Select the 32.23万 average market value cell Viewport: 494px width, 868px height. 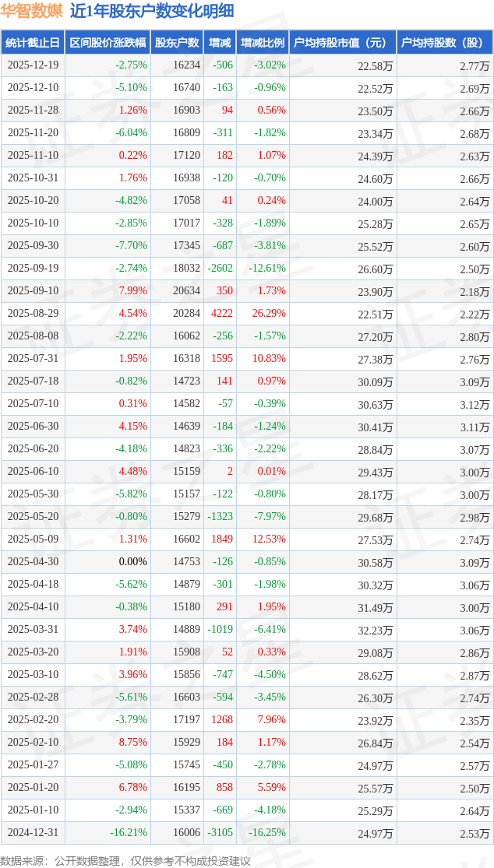pos(375,630)
